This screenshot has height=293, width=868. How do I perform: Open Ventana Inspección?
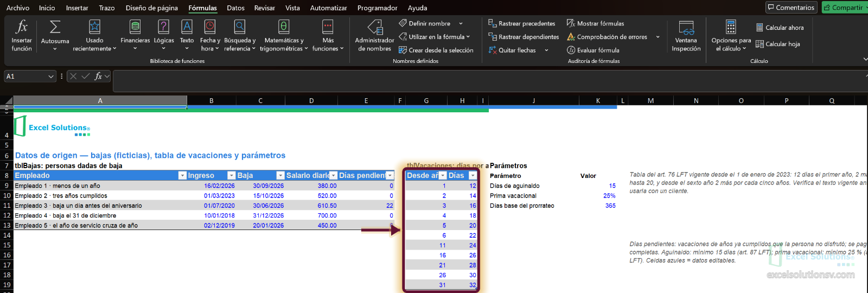click(686, 35)
